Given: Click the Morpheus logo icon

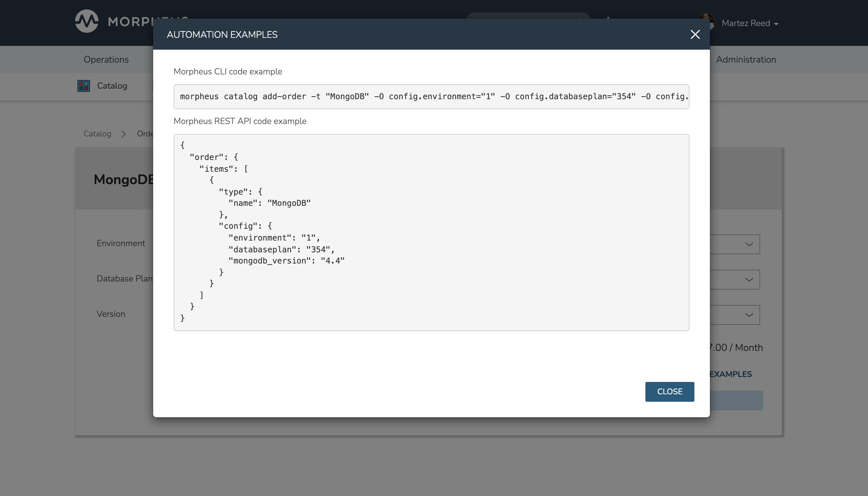Looking at the screenshot, I should tap(86, 21).
